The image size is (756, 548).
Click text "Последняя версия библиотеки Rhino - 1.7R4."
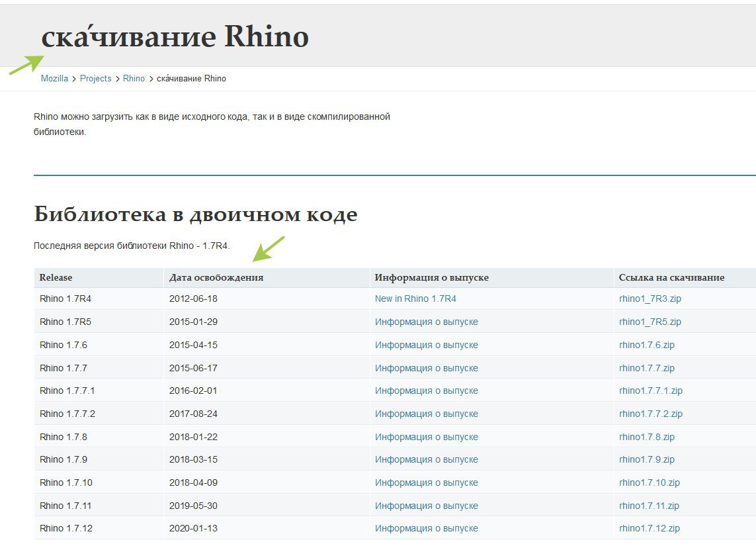tap(132, 246)
